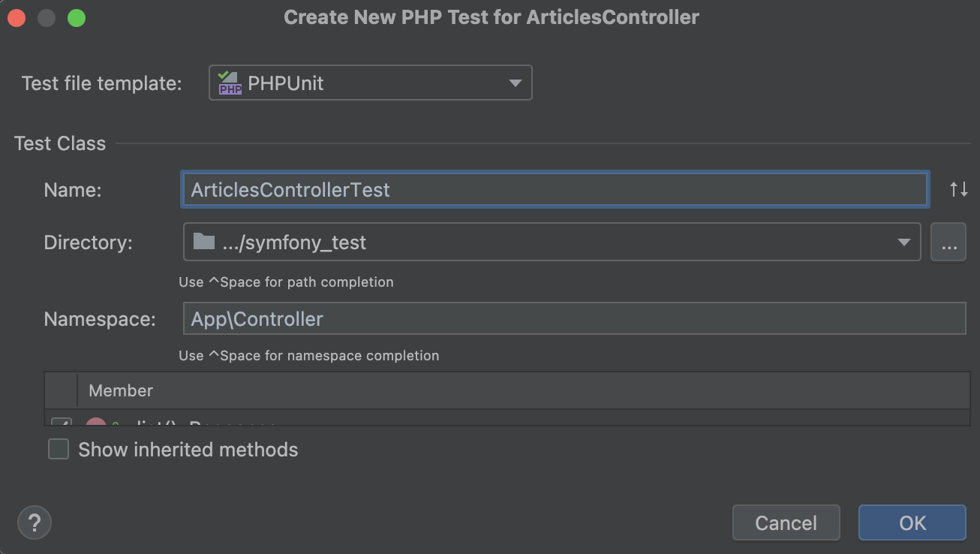Click the Member column header
The width and height of the screenshot is (980, 554).
(x=121, y=390)
